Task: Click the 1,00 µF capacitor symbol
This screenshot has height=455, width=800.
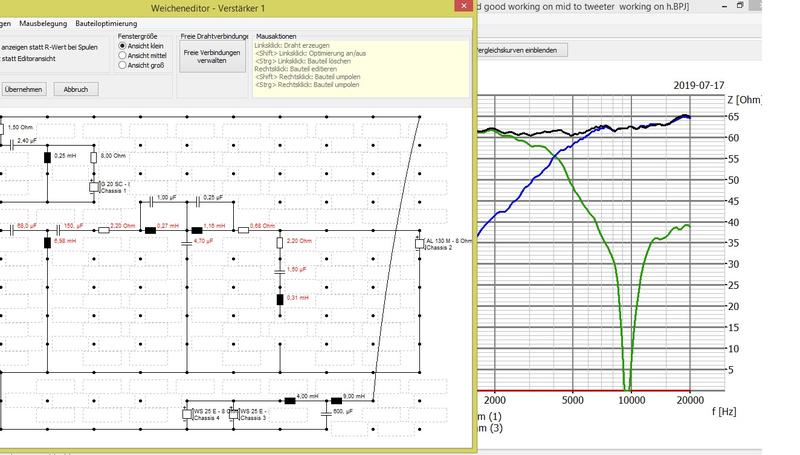Action: (151, 202)
